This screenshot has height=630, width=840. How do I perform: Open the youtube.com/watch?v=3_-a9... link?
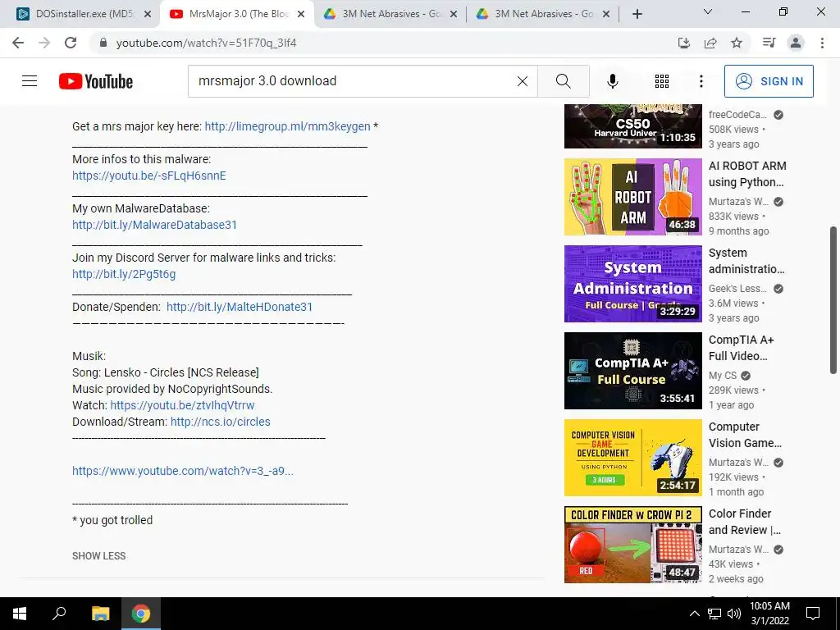(183, 471)
